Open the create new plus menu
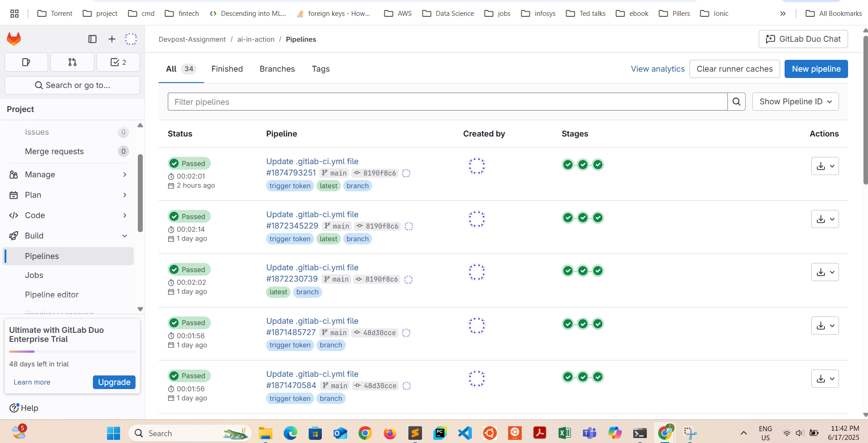This screenshot has height=443, width=868. pyautogui.click(x=112, y=39)
